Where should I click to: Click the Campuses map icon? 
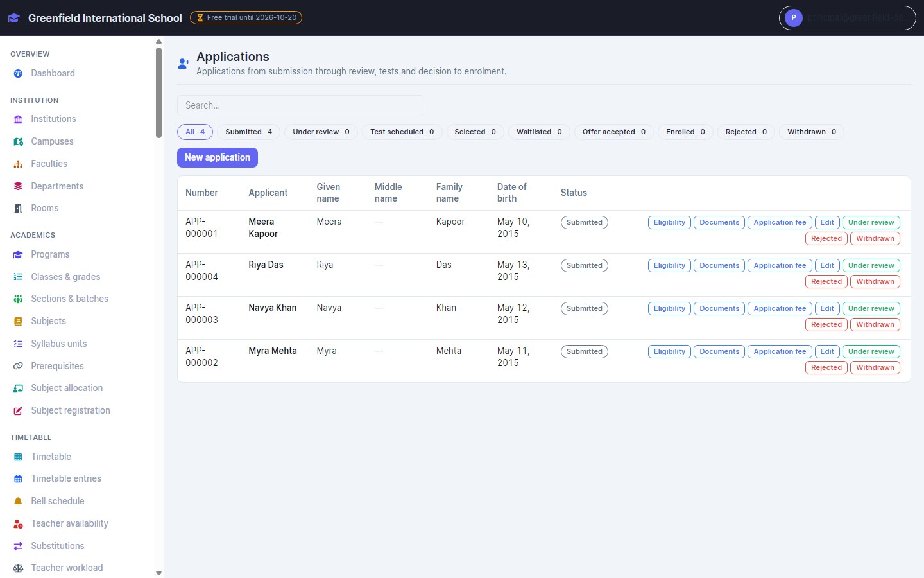click(18, 142)
